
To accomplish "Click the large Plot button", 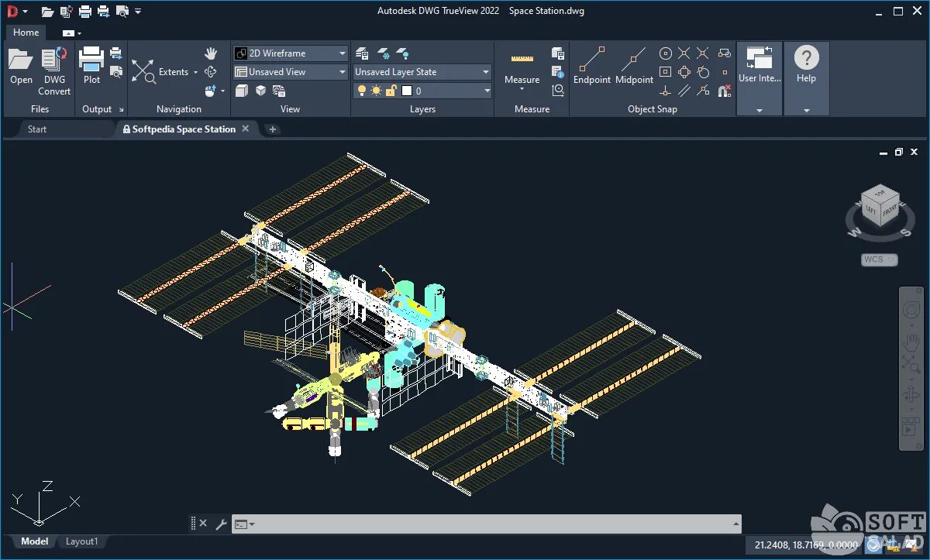I will [91, 66].
